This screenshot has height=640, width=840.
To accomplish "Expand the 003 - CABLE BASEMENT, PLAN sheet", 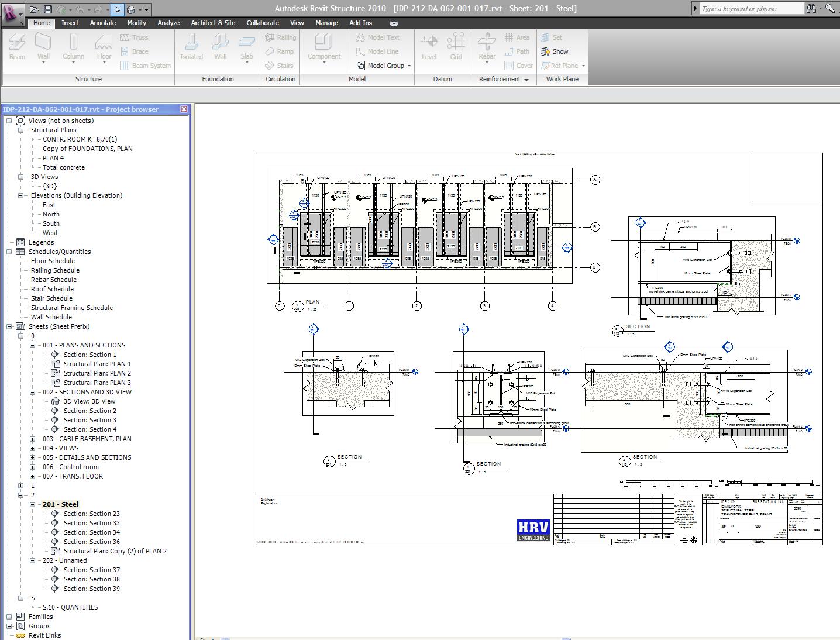I will click(33, 439).
